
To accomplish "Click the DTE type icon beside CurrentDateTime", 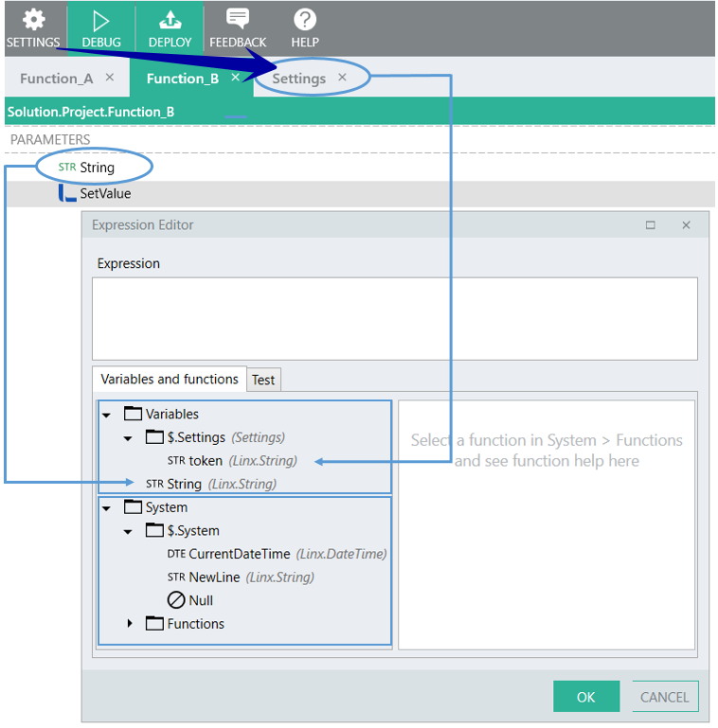I will pyautogui.click(x=176, y=554).
